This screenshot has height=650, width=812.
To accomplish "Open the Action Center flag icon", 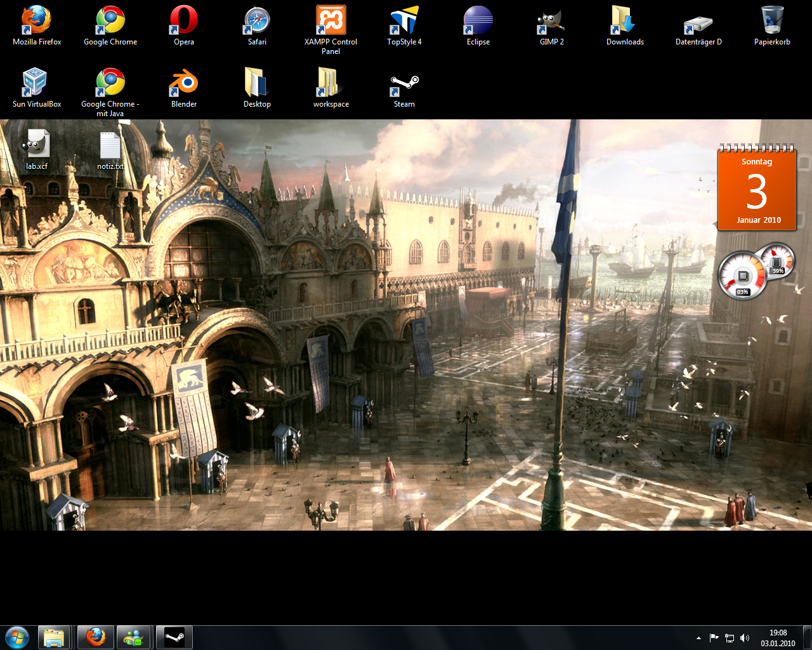I will (714, 638).
